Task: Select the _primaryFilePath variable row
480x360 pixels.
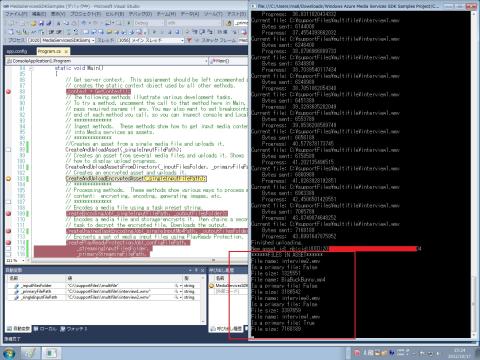Action: pos(104,292)
